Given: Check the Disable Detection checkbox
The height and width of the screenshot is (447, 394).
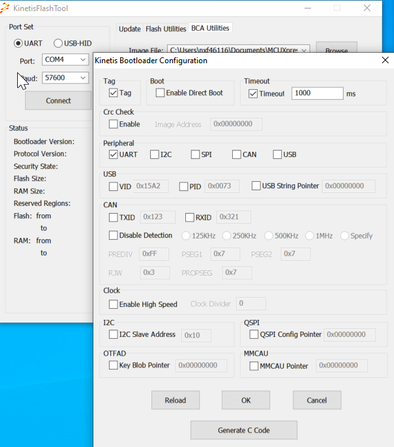Looking at the screenshot, I should 113,235.
